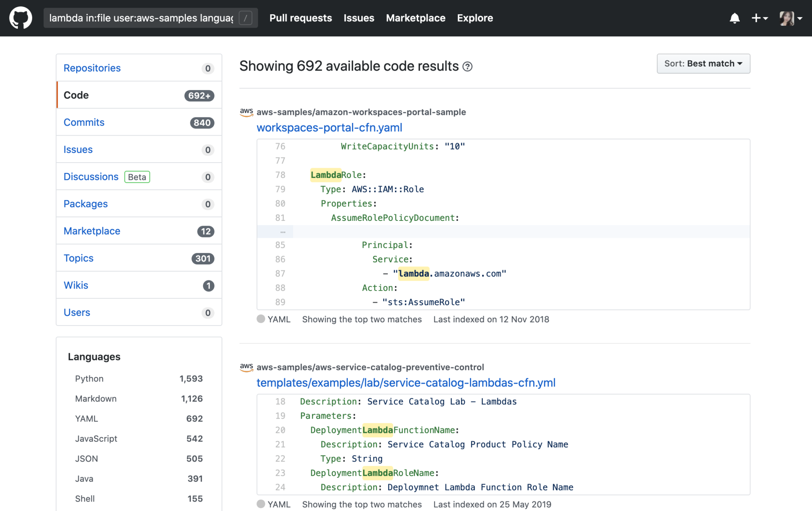This screenshot has width=812, height=511.
Task: Click the help icon beside results count
Action: 468,67
